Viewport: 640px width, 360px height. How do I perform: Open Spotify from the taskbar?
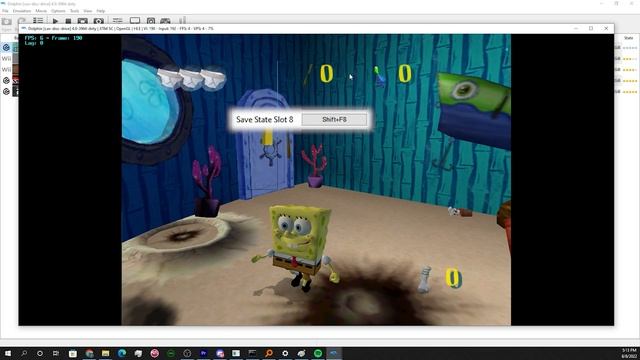(x=318, y=353)
